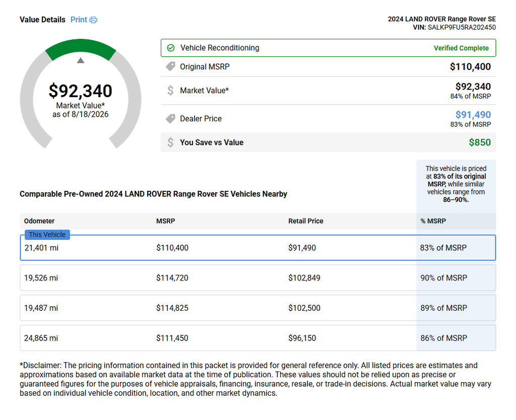Click the green checkmark on Vehicle Reconditioning
Screen dimensions: 516x420
point(170,48)
